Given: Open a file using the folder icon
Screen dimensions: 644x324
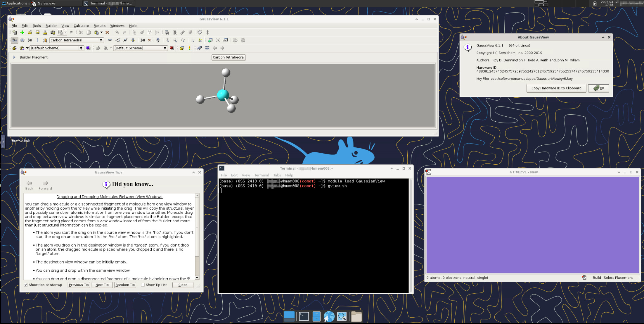Looking at the screenshot, I should 30,32.
